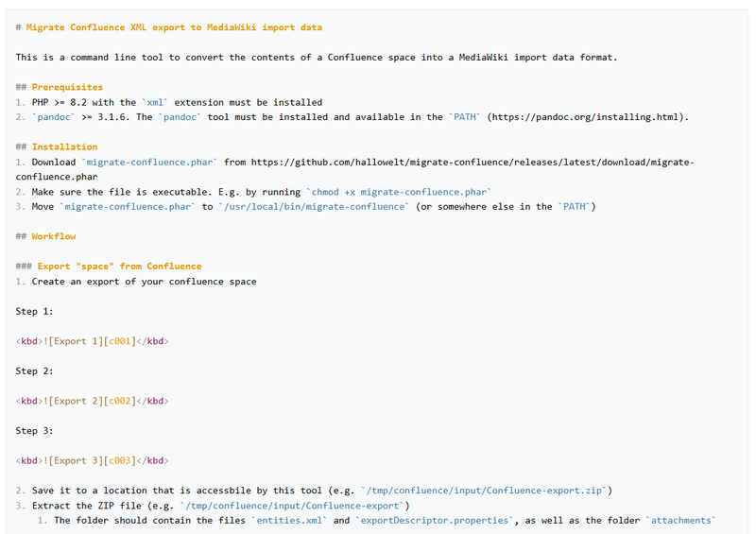Click the first `pandoc` code in Prerequisites
This screenshot has width=756, height=534.
pyautogui.click(x=54, y=117)
